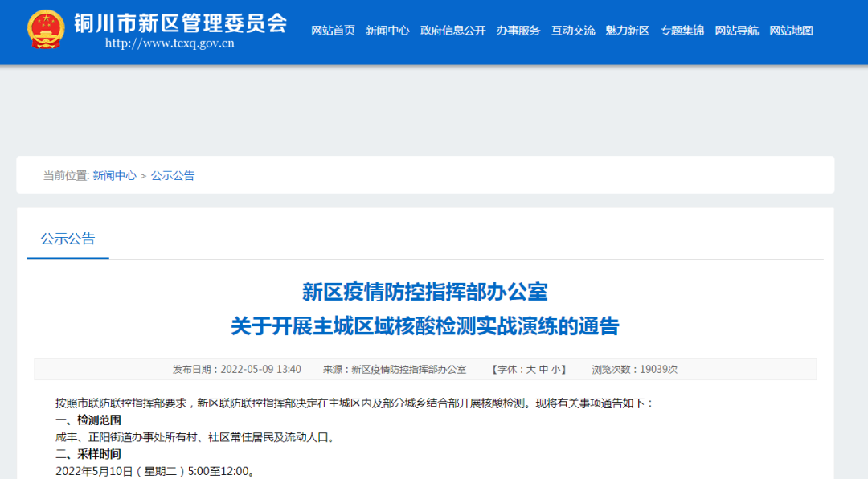Follow the 公示公告 breadcrumb link

[173, 175]
